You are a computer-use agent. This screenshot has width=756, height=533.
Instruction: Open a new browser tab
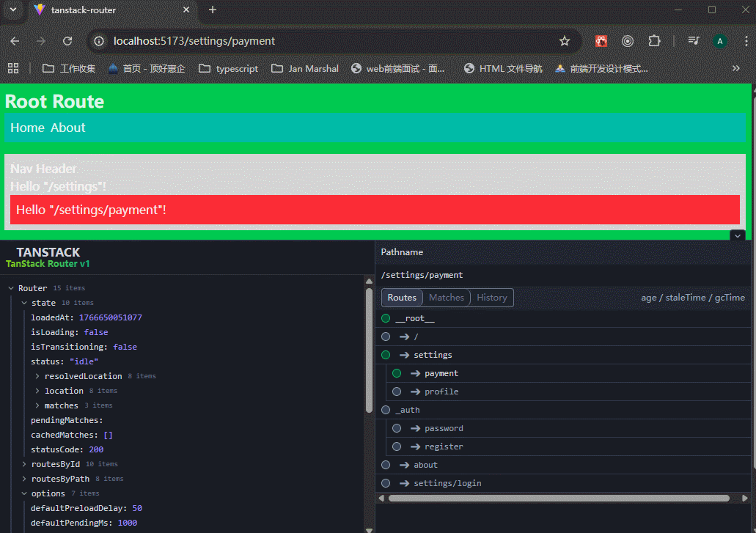click(213, 10)
